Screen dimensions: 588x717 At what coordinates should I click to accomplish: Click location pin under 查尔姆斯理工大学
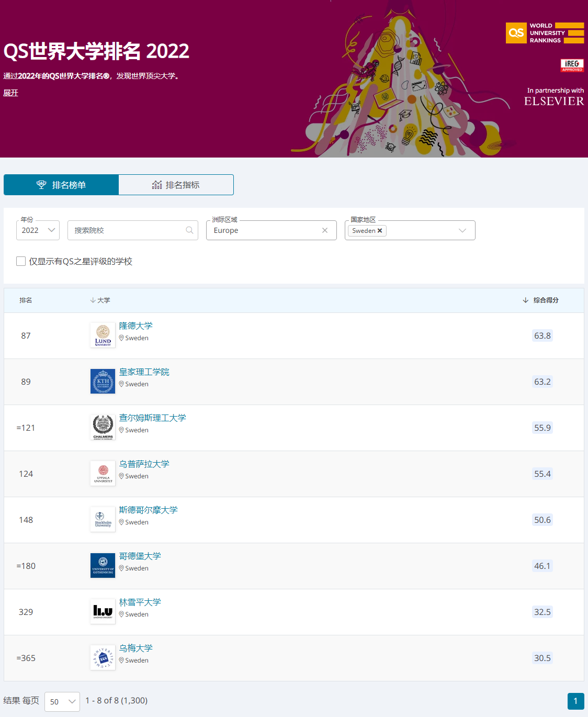(x=121, y=430)
